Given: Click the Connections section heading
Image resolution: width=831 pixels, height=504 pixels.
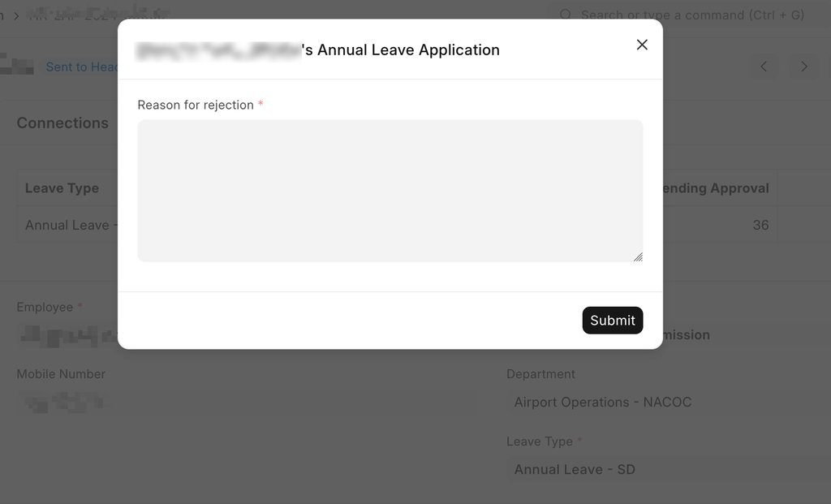Looking at the screenshot, I should [x=62, y=123].
